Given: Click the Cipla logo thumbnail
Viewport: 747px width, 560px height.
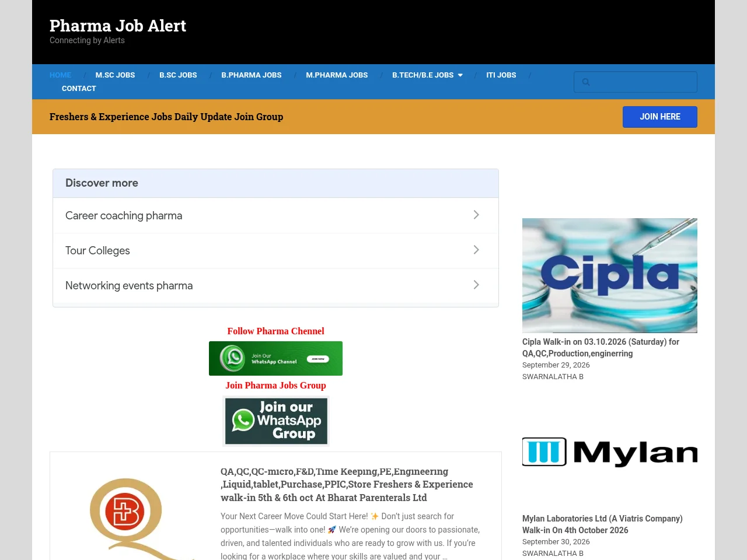Looking at the screenshot, I should [x=610, y=275].
